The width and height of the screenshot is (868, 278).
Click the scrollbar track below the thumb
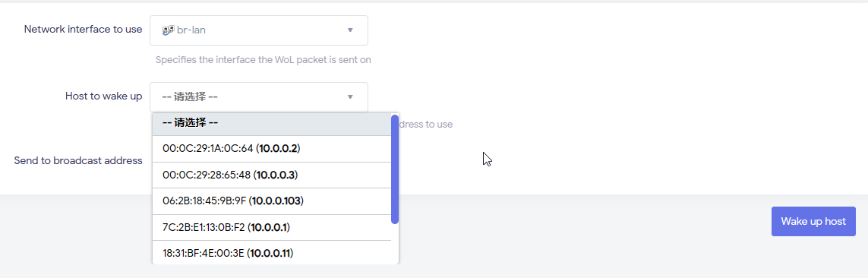(x=395, y=244)
